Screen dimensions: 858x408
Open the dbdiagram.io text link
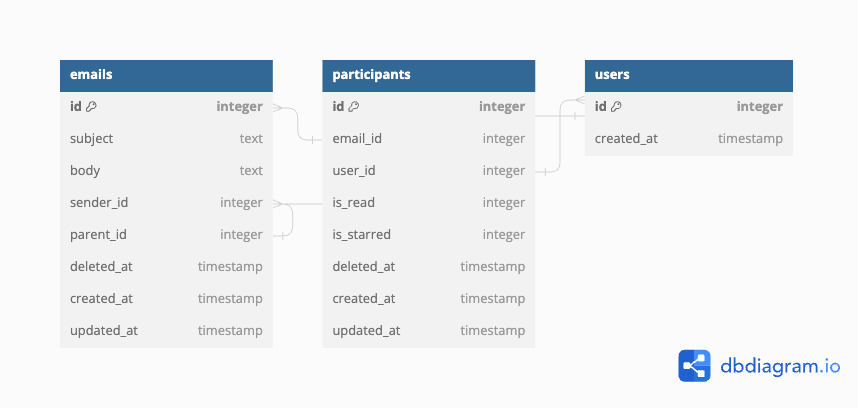tap(780, 366)
